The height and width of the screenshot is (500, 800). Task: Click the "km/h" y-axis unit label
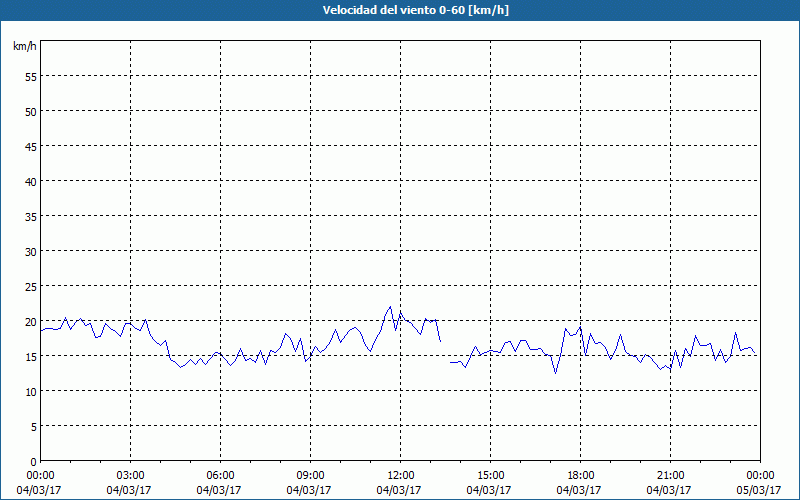tap(24, 46)
